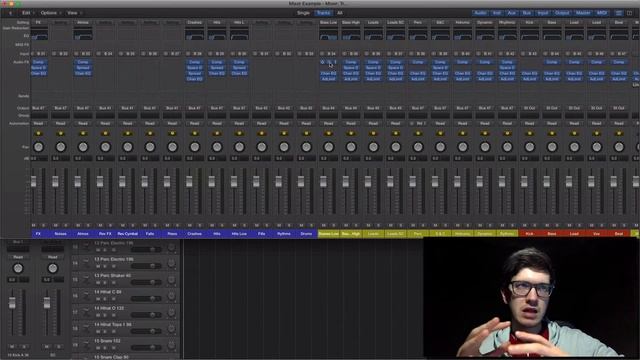The width and height of the screenshot is (640, 360).
Task: Turn the pan knob on FX channel
Action: pyautogui.click(x=38, y=147)
